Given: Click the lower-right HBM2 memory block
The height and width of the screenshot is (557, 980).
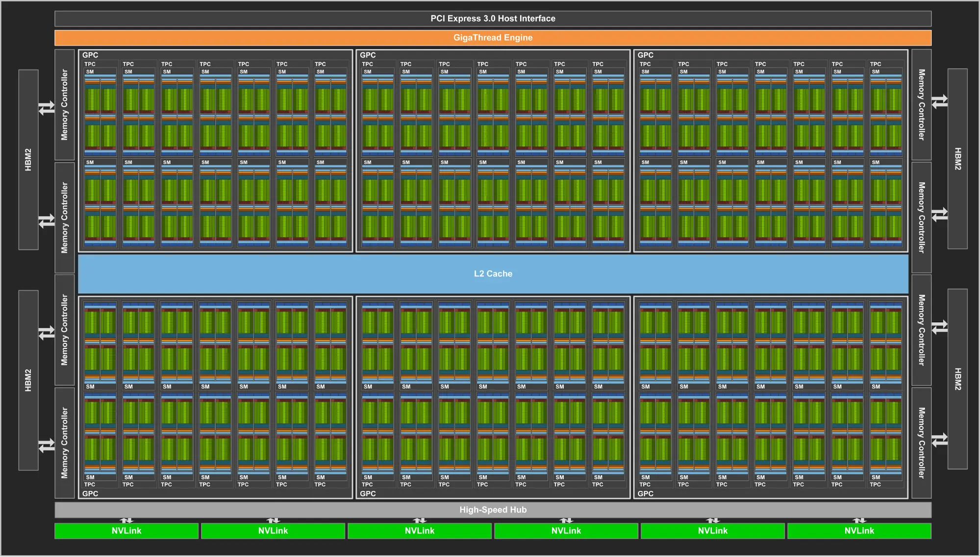Looking at the screenshot, I should pyautogui.click(x=957, y=379).
